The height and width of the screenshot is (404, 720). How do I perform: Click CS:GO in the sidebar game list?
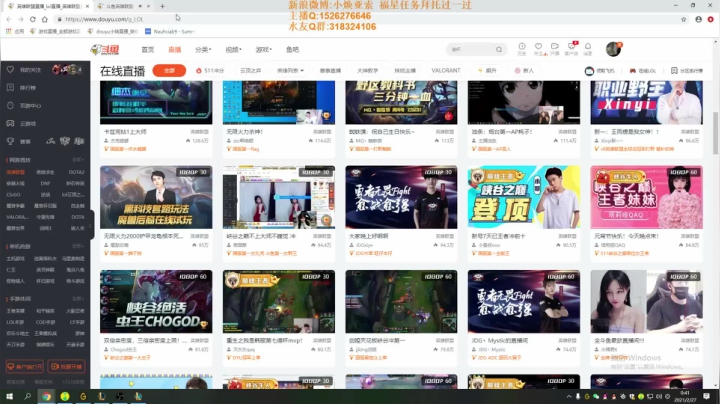(13, 195)
